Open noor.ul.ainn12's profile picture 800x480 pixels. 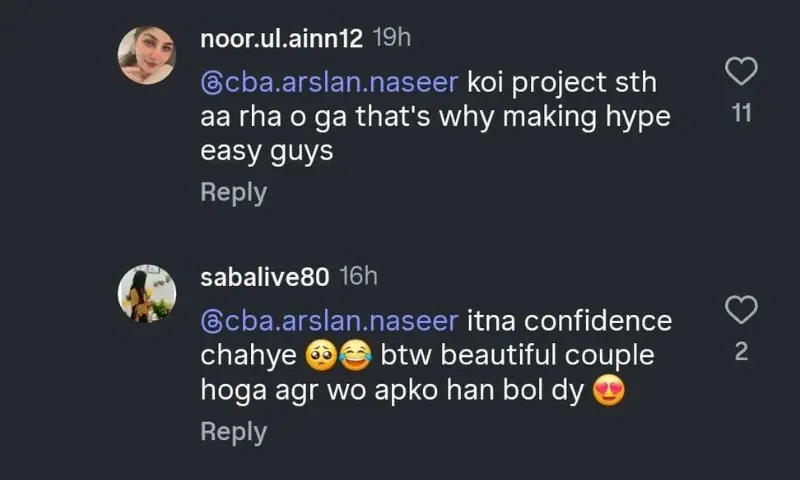[x=147, y=55]
